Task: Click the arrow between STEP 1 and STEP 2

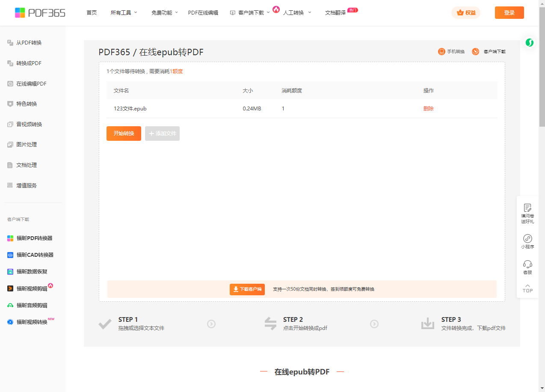Action: tap(211, 324)
